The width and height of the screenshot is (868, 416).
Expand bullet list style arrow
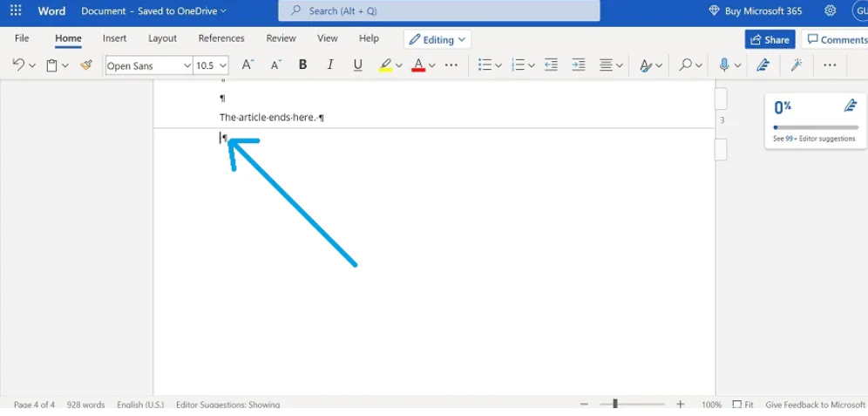[498, 65]
